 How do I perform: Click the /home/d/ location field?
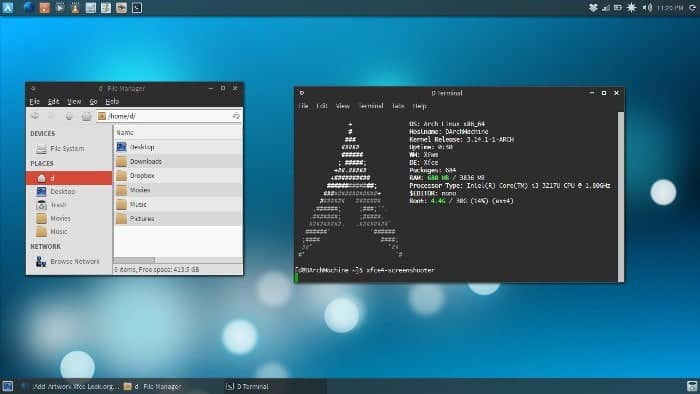pyautogui.click(x=169, y=116)
